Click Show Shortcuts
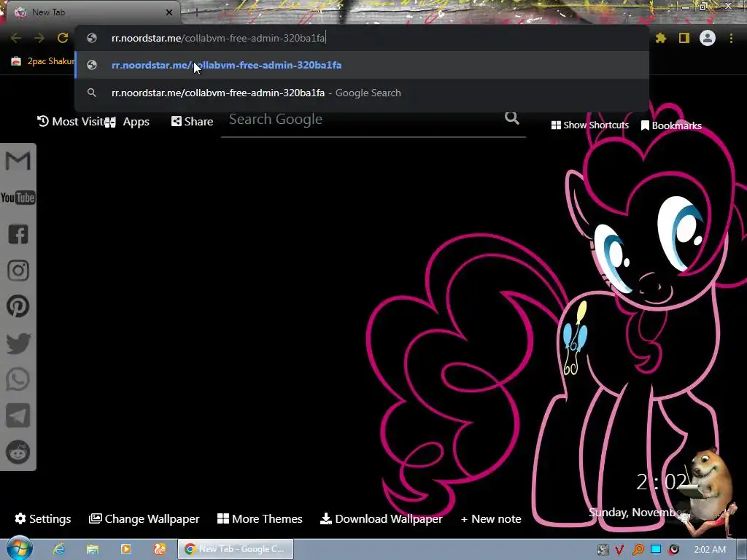The image size is (747, 560). [x=589, y=125]
